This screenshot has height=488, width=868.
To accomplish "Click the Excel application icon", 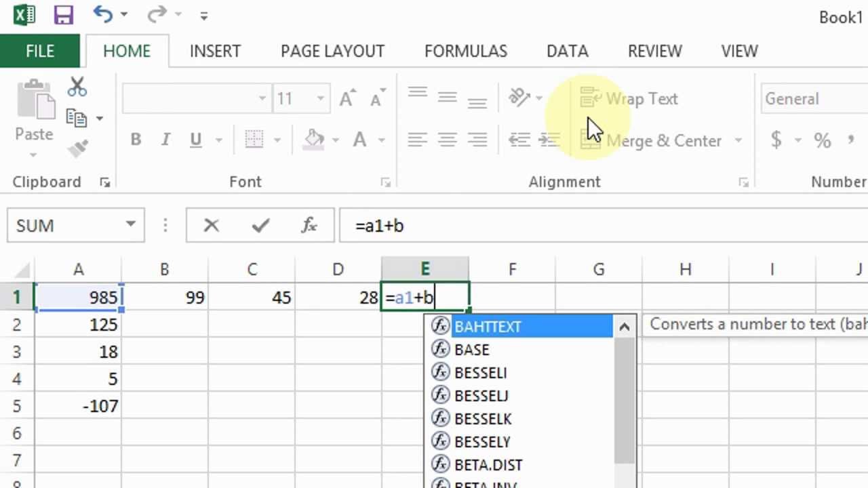I will coord(24,14).
